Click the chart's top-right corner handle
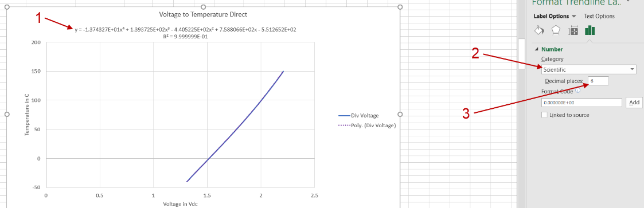Image resolution: width=644 pixels, height=208 pixels. coord(400,7)
